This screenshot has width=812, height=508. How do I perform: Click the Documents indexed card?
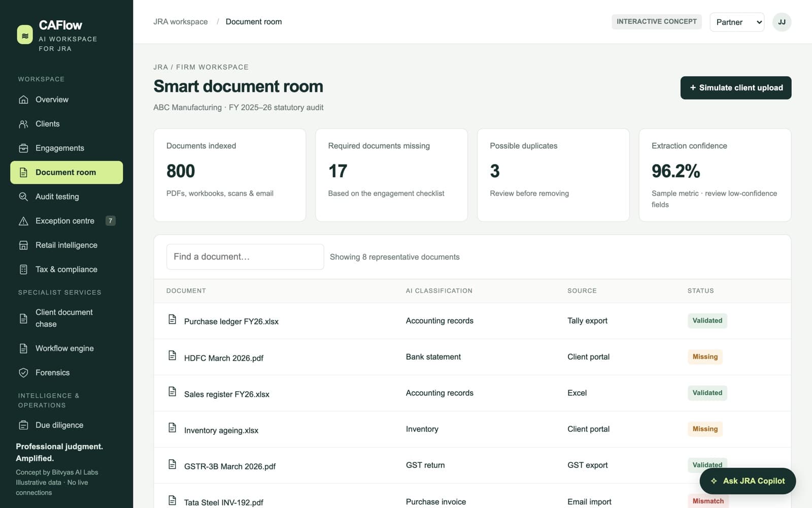coord(229,175)
